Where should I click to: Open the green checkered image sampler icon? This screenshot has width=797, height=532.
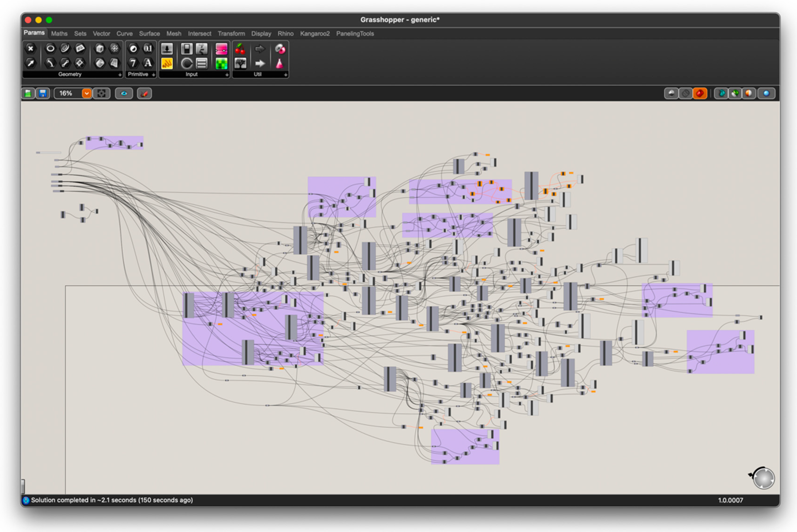221,64
